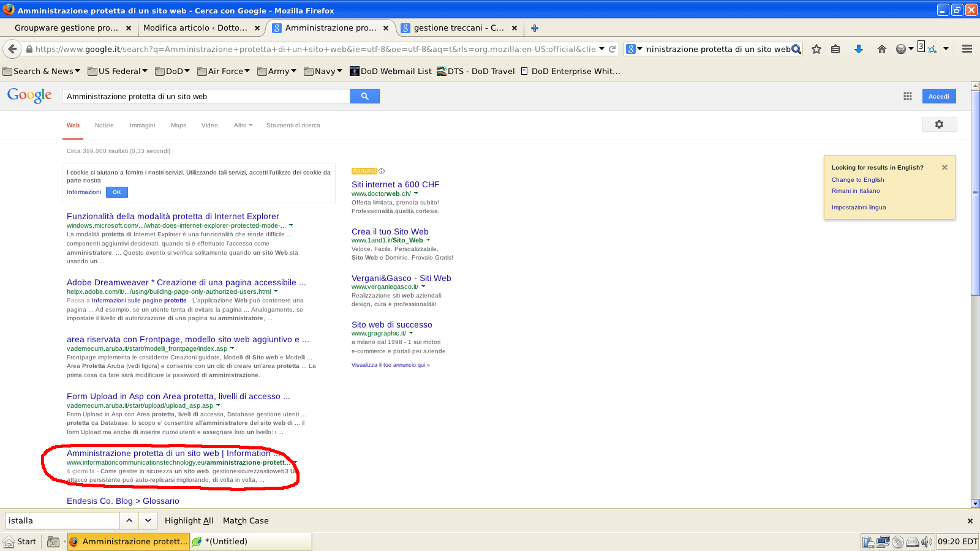The image size is (980, 551).
Task: Click the globe add-on toolbar icon
Action: pyautogui.click(x=901, y=49)
